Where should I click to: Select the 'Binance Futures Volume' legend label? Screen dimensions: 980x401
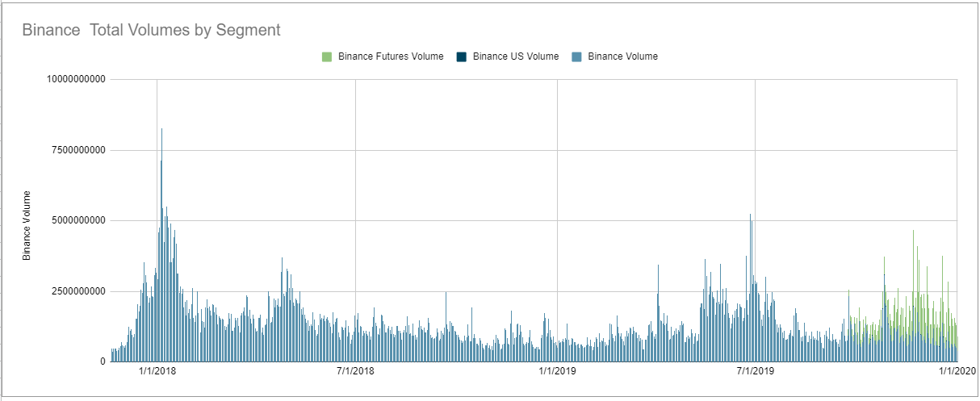(391, 56)
